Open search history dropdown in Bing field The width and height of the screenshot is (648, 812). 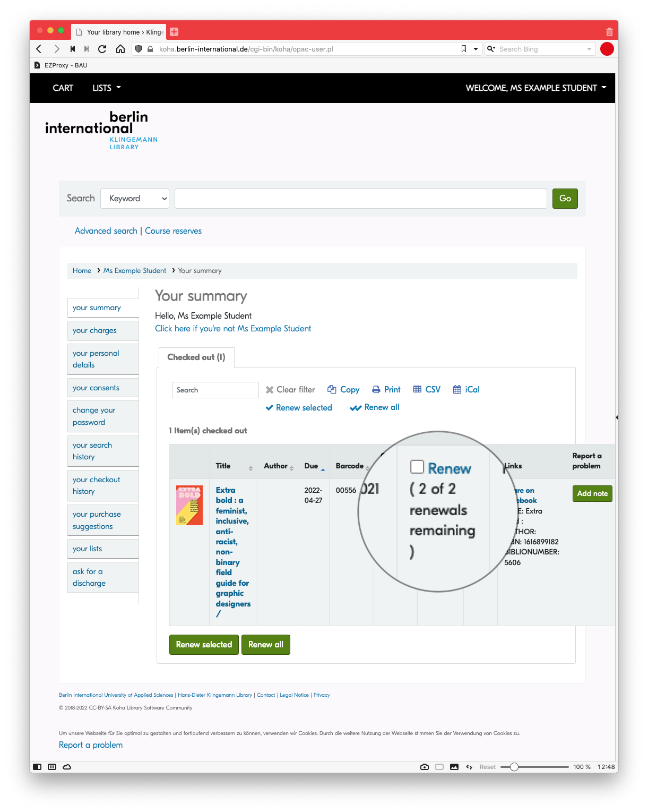[589, 49]
